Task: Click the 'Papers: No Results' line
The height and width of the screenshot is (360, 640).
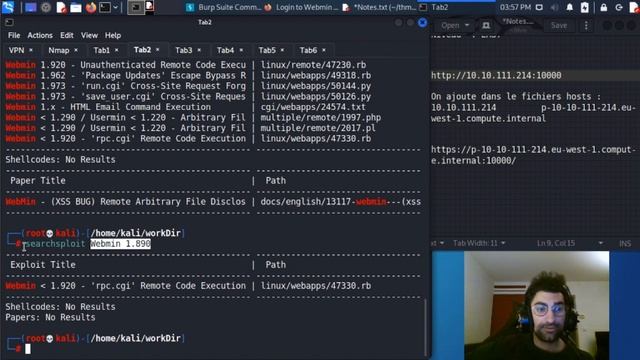Action: (50, 318)
